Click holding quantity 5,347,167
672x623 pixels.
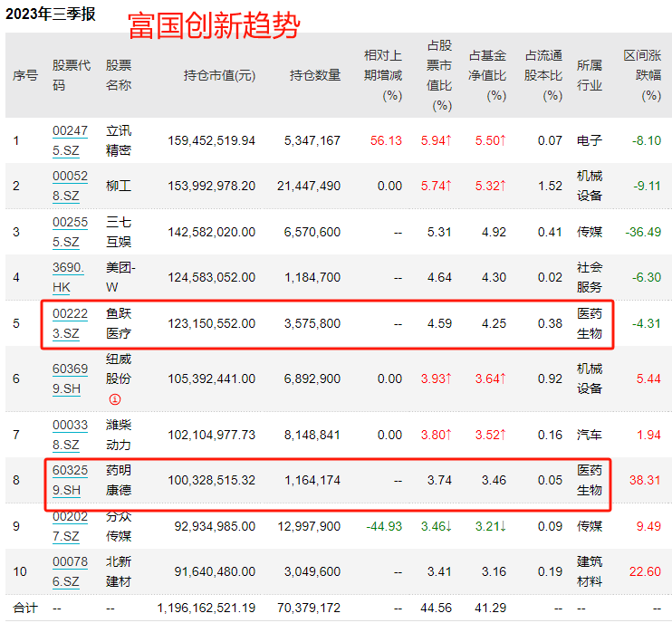click(312, 140)
